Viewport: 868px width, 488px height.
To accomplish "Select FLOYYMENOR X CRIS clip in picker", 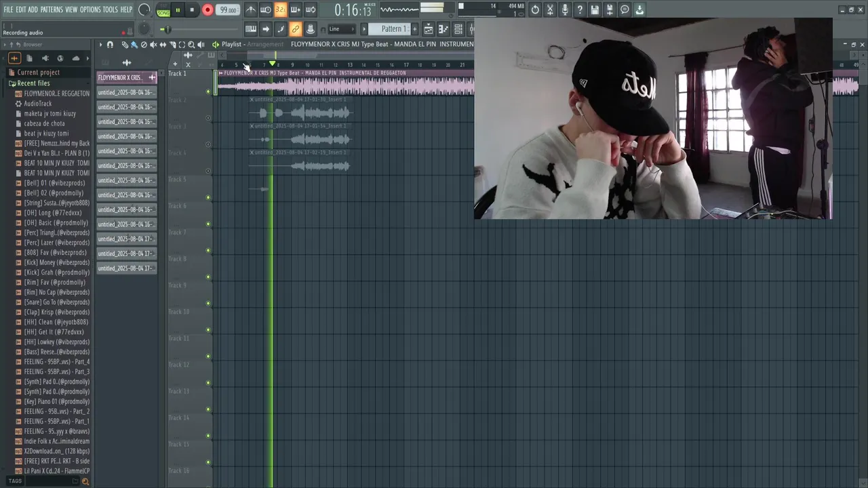I will [126, 78].
